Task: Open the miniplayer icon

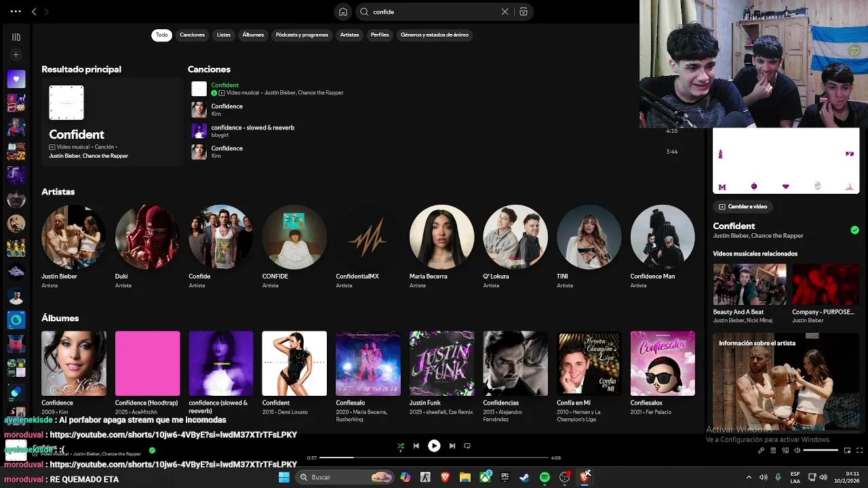Action: point(847,450)
